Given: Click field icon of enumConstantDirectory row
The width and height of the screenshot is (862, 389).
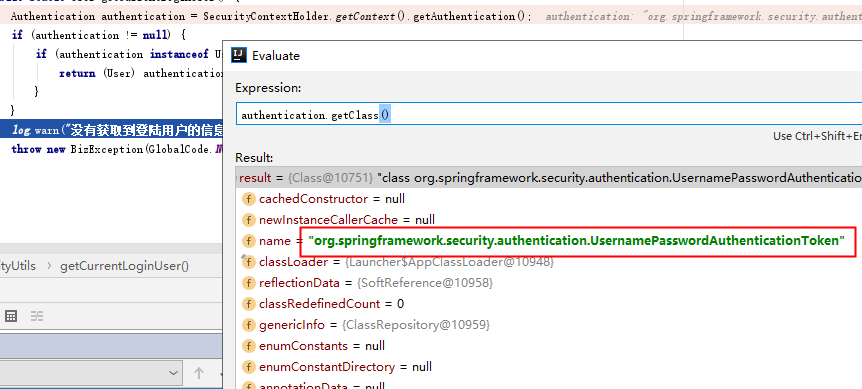Looking at the screenshot, I should pyautogui.click(x=248, y=367).
